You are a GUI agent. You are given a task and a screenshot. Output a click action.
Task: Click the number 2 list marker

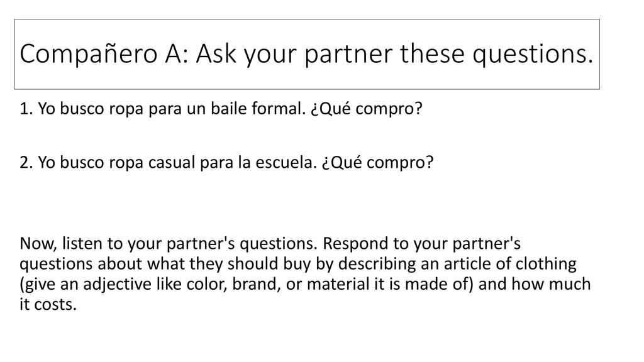(x=26, y=163)
